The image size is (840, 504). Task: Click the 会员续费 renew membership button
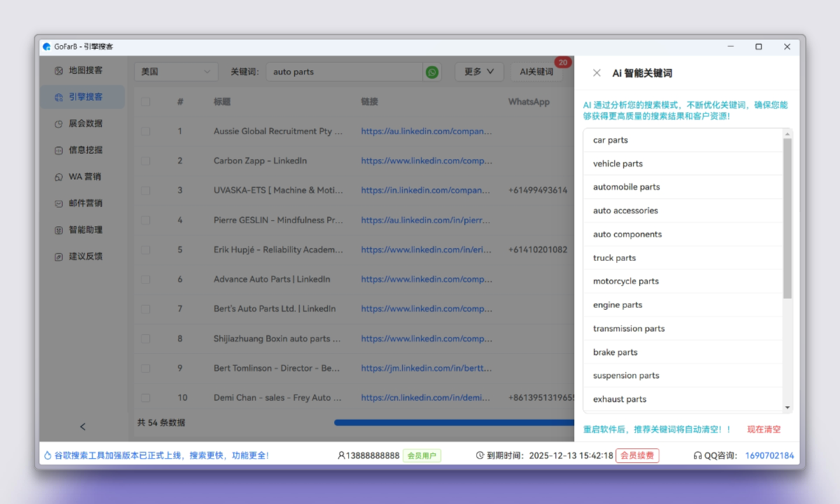637,456
